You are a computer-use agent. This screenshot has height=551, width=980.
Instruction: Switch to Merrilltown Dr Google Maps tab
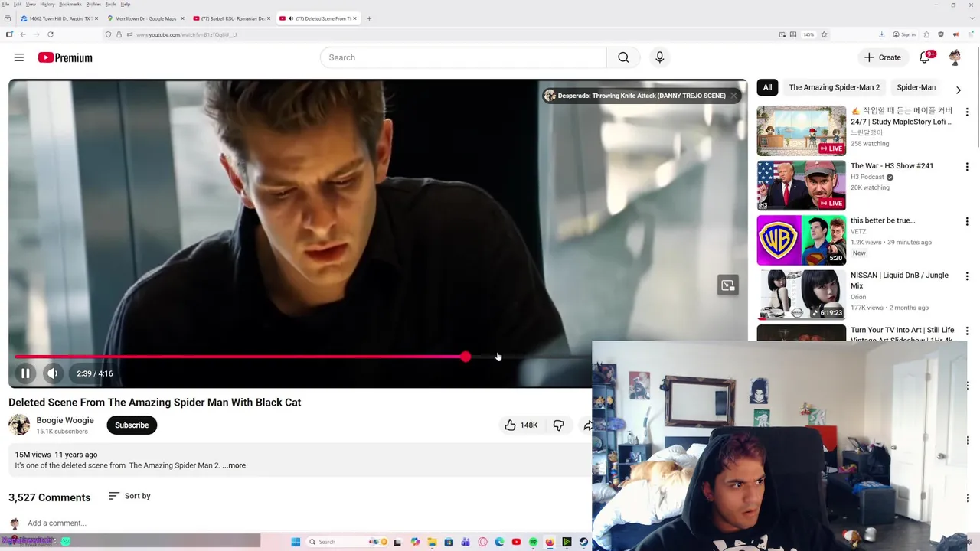pyautogui.click(x=145, y=18)
